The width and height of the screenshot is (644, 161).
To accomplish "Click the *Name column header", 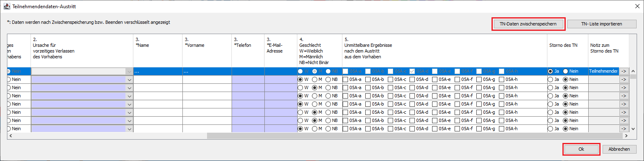I will [158, 51].
